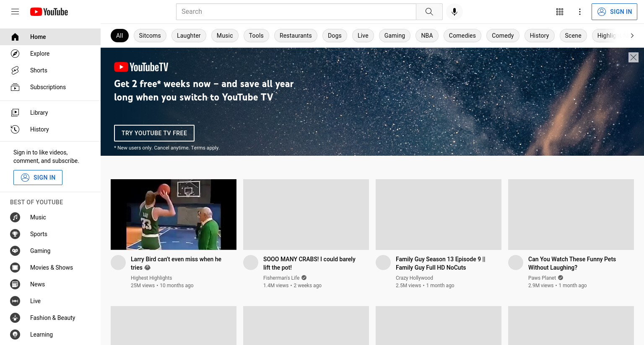Click the YouTubeTV logo in banner

pyautogui.click(x=141, y=67)
